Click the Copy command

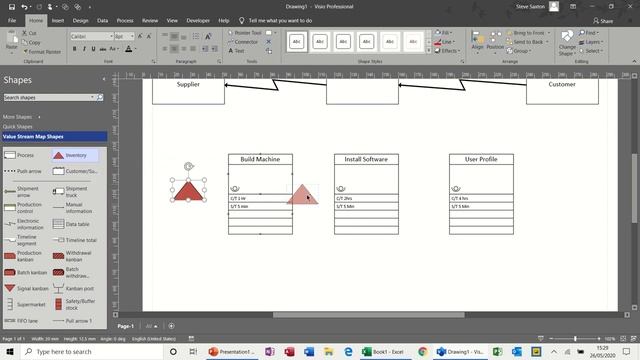tap(31, 42)
